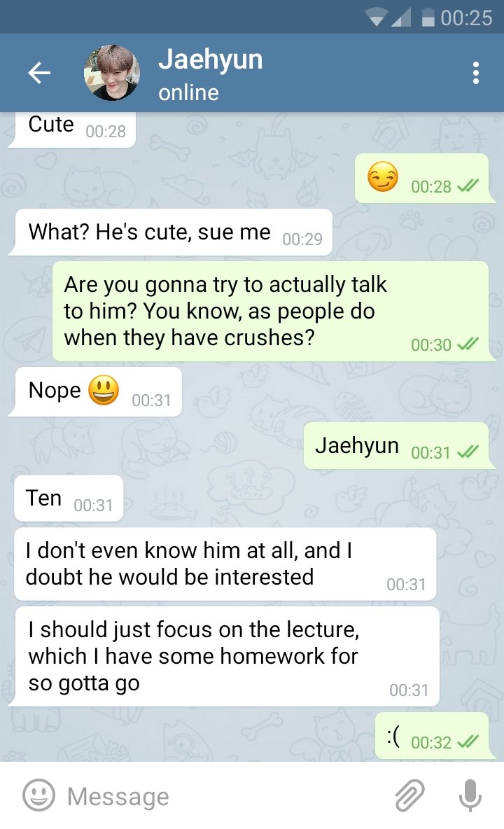Select the "Ten" message bubble
This screenshot has width=504, height=829.
[68, 498]
